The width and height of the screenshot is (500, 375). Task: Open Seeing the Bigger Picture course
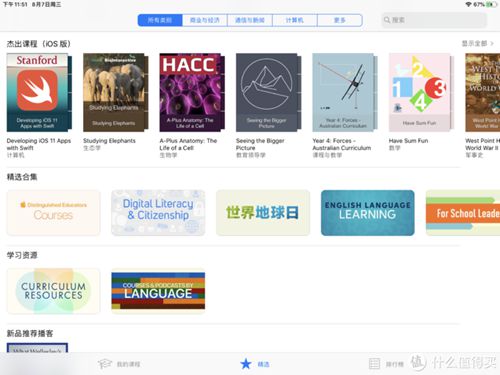tap(268, 93)
